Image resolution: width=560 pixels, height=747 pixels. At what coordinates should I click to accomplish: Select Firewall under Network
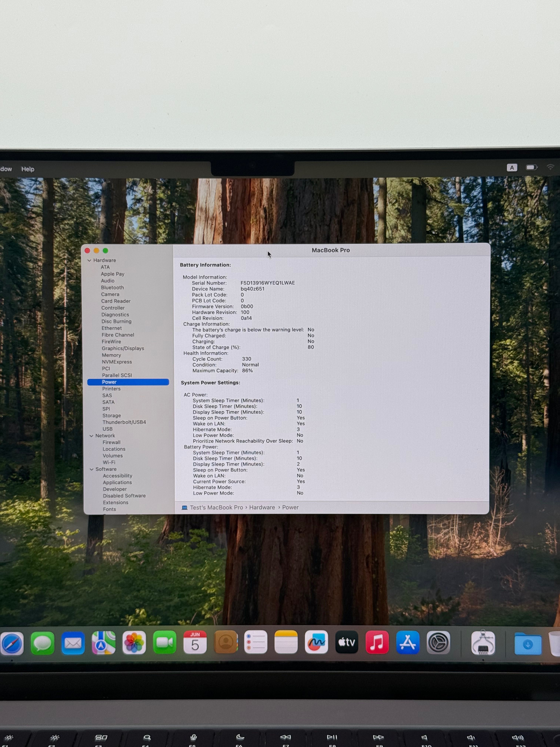[111, 442]
